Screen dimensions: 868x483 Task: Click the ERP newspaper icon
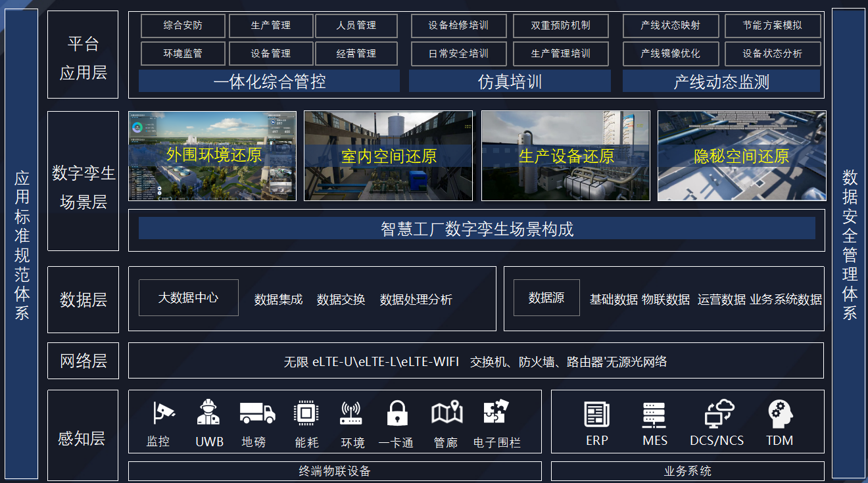(x=597, y=414)
